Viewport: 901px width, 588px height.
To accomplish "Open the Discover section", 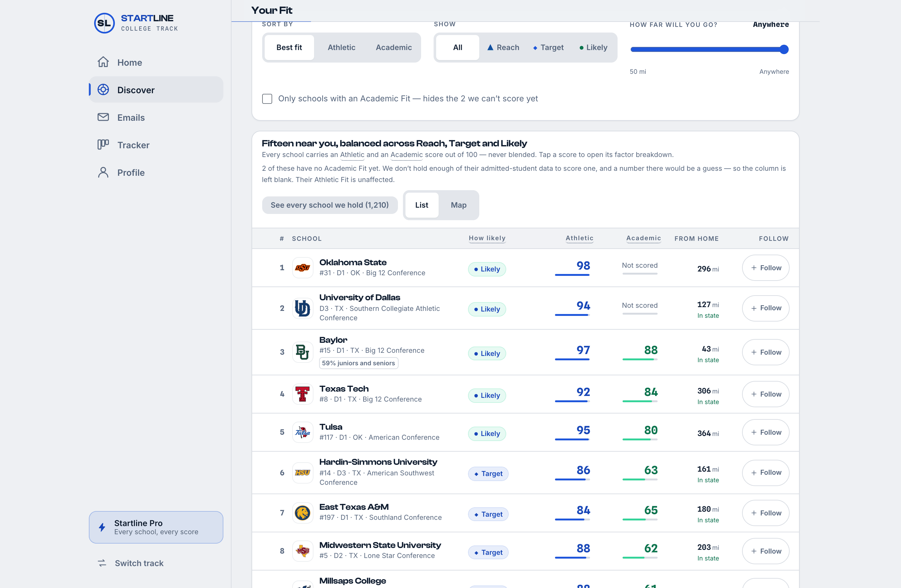I will pyautogui.click(x=156, y=90).
